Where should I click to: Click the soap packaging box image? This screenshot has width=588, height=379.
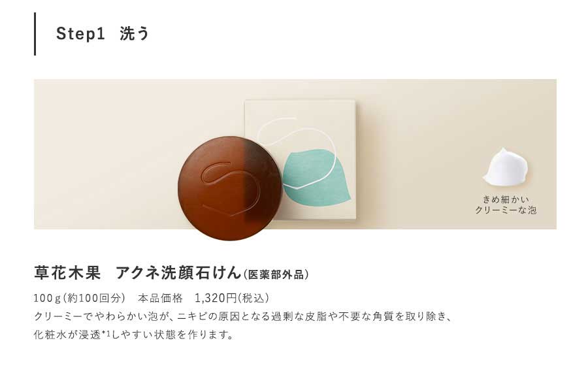(300, 159)
